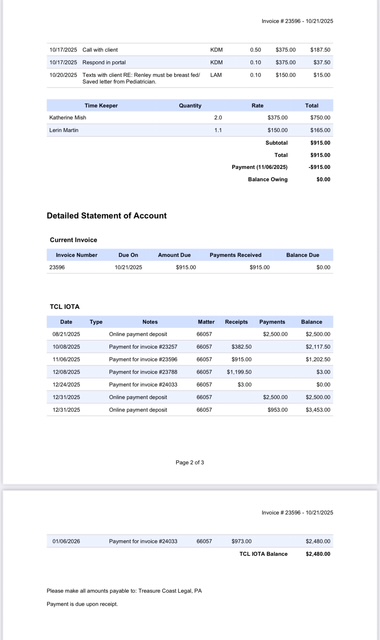
Task: Click the invoice header above the Call with client row
Action: (x=297, y=21)
